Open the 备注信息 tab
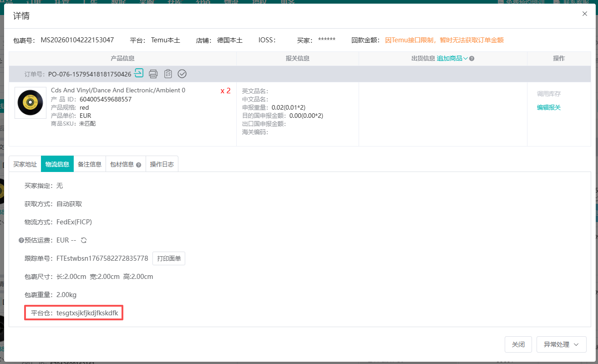The height and width of the screenshot is (364, 598). click(90, 164)
